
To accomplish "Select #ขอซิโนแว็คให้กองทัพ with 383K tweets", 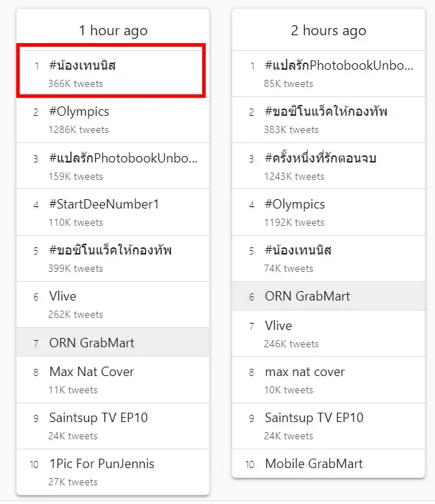I will 326,112.
